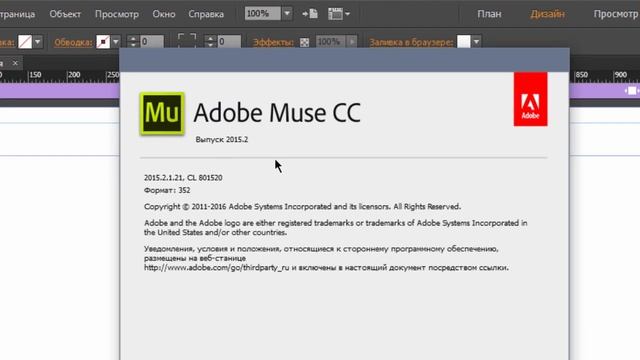The height and width of the screenshot is (360, 640).
Task: Click corner radius stepper arrows
Action: coord(210,42)
